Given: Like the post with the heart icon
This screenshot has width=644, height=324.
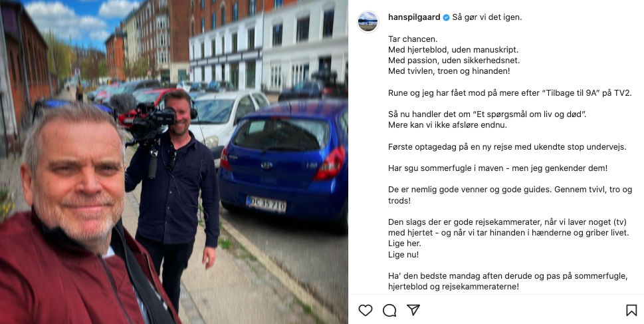Looking at the screenshot, I should [365, 310].
